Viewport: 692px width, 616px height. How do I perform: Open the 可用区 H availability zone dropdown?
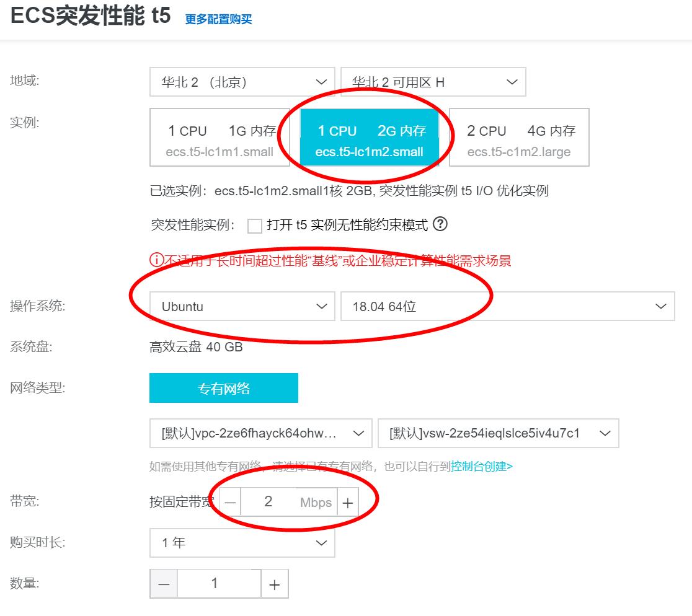pos(434,81)
